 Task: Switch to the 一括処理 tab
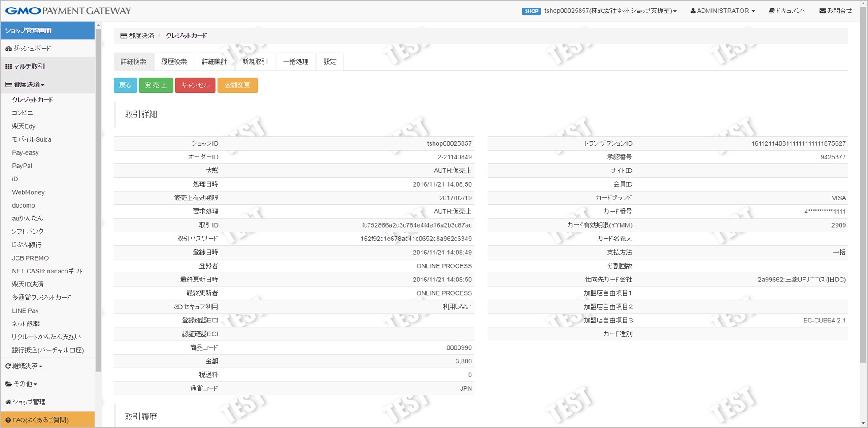pyautogui.click(x=296, y=61)
